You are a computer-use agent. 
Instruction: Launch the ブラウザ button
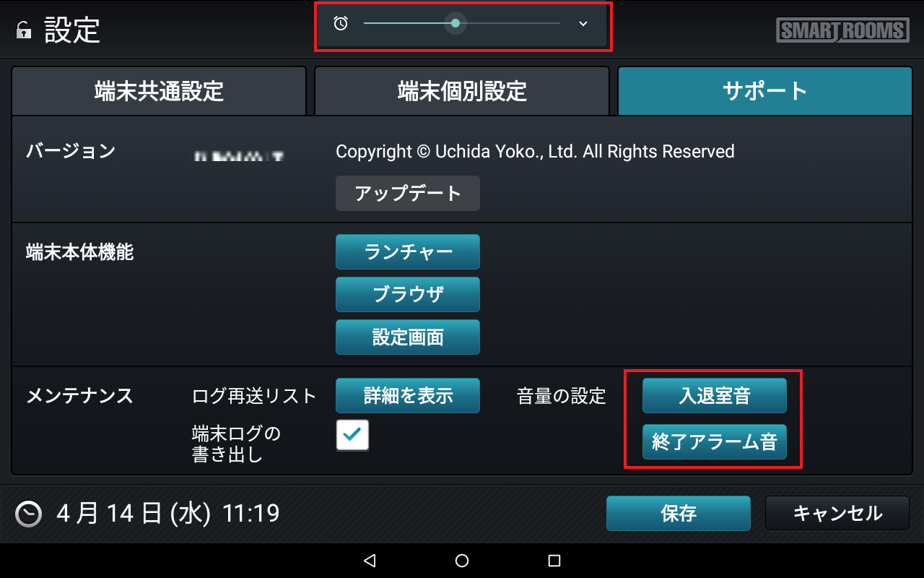(408, 294)
